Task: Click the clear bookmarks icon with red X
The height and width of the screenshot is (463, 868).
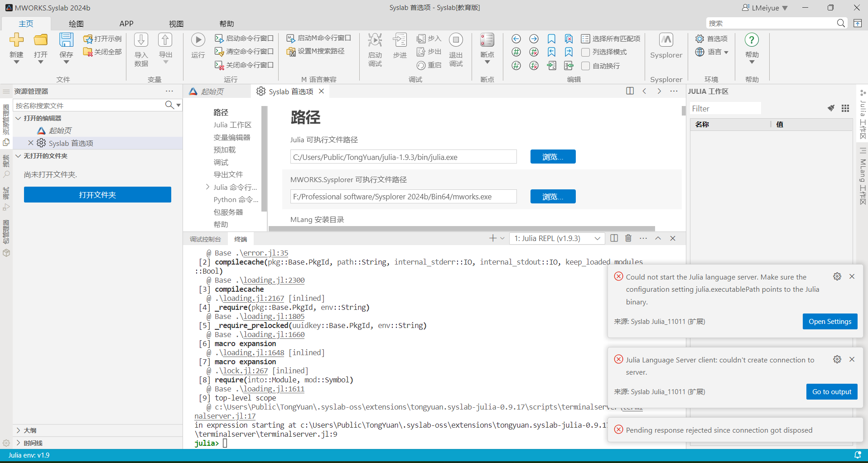Action: (569, 39)
